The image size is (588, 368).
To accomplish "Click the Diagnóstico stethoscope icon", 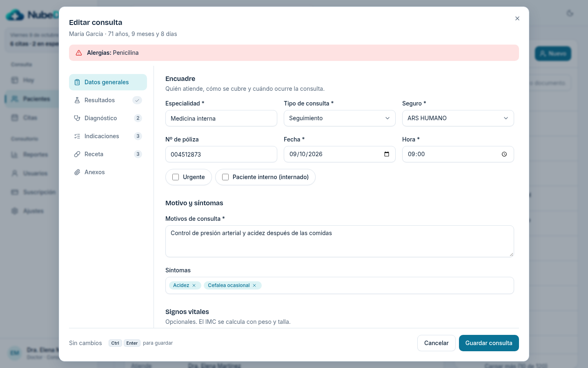I will [77, 118].
